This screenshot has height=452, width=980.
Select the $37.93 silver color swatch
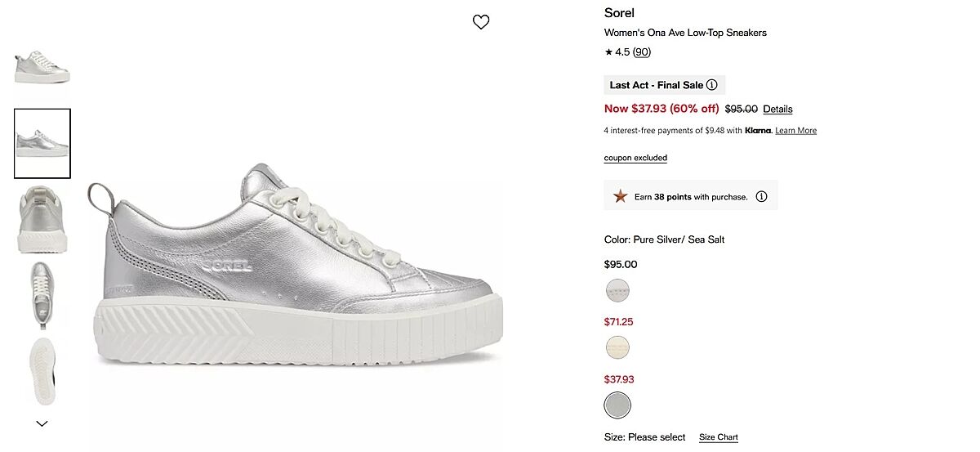(x=617, y=405)
